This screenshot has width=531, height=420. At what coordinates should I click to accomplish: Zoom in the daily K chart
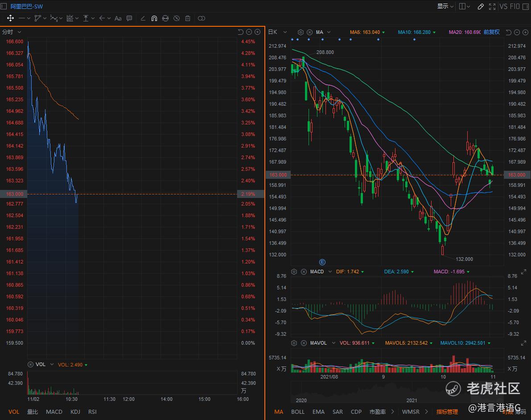(x=525, y=32)
